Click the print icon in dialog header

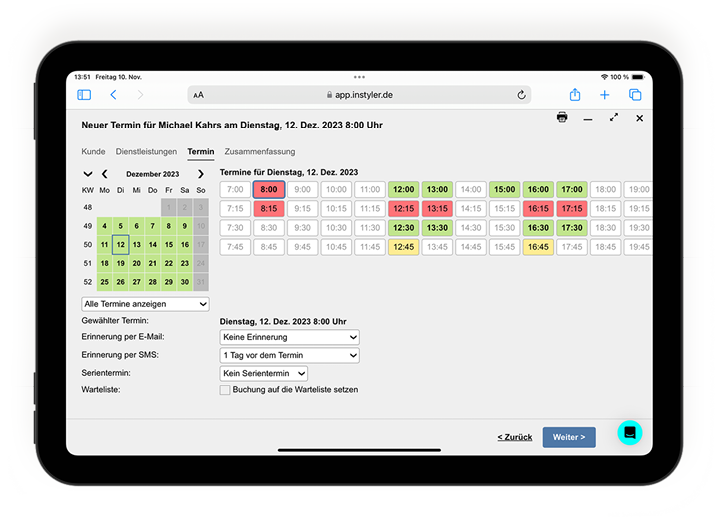[x=562, y=118]
